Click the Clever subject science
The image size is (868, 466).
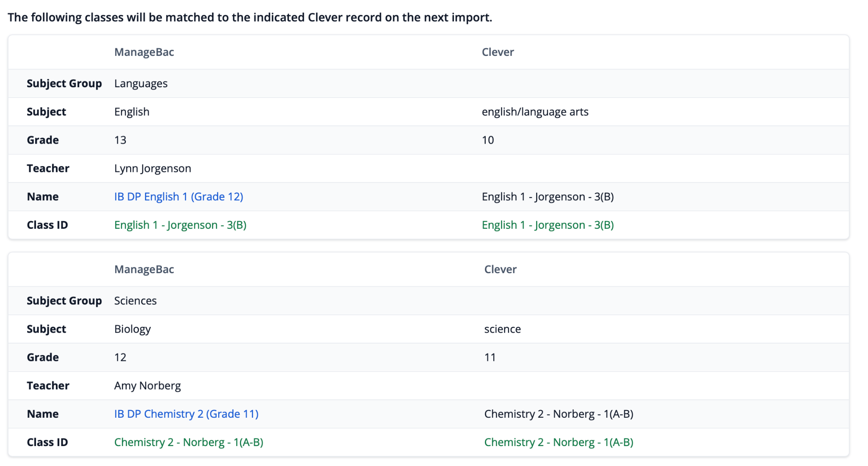[x=502, y=329]
